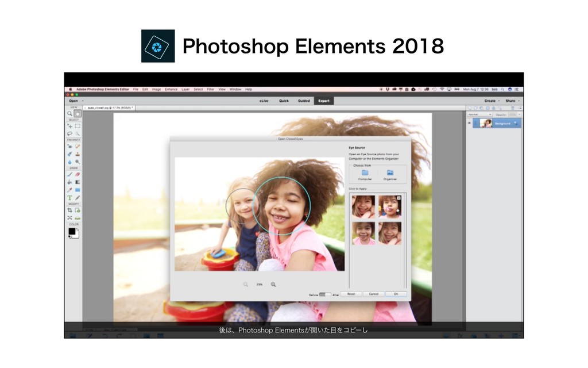Select the Recompose tool

78,210
